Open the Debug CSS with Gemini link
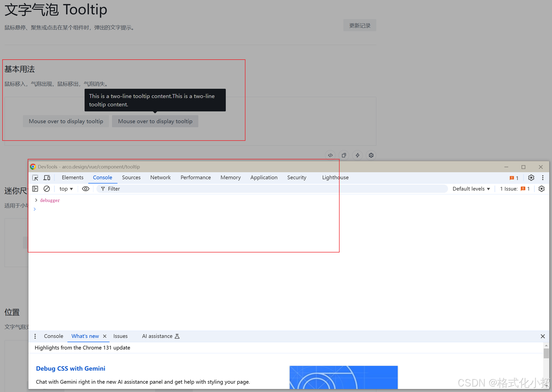The width and height of the screenshot is (552, 392). 70,368
